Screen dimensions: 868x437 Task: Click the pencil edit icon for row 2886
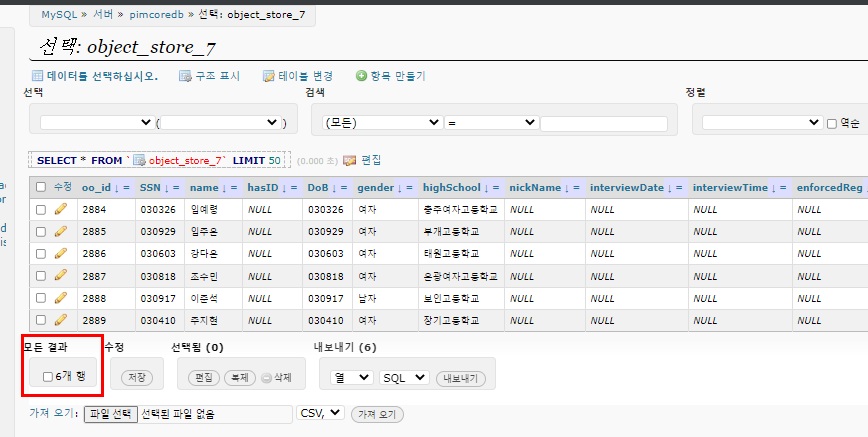60,253
